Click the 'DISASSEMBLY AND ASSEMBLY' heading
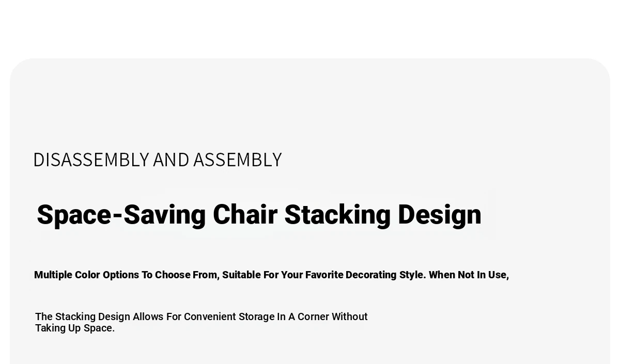This screenshot has height=364, width=620. (x=158, y=160)
